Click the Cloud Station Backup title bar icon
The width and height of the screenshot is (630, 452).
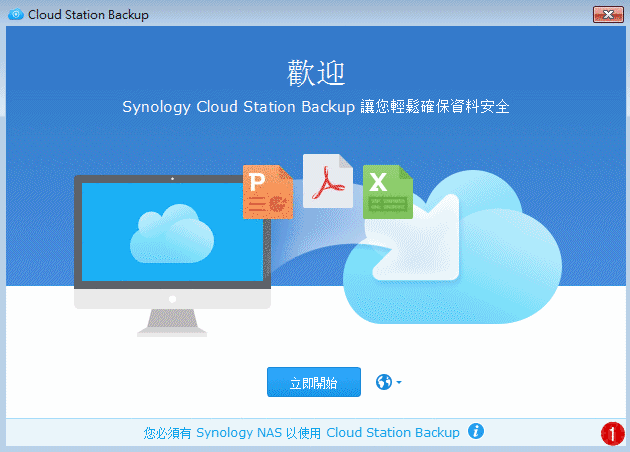(x=16, y=15)
